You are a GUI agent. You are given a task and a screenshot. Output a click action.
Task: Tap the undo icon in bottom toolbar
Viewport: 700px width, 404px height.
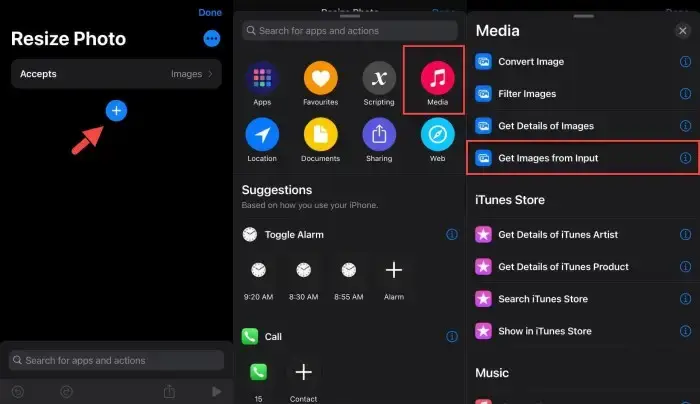[x=18, y=392]
